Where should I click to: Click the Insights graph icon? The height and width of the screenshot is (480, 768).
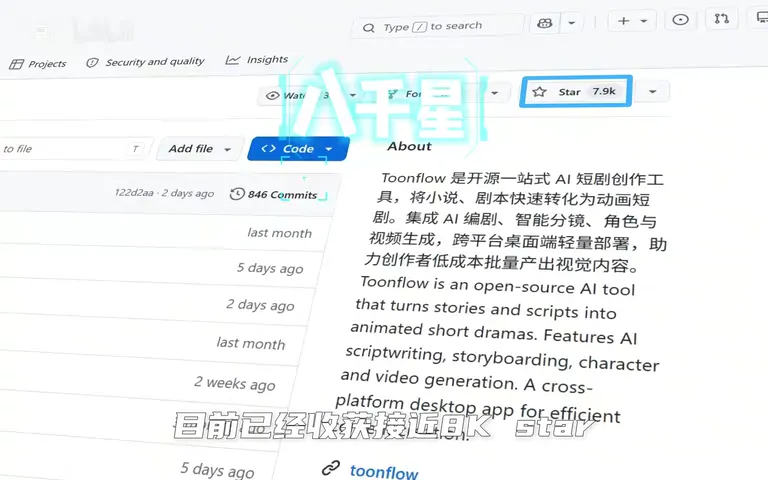pyautogui.click(x=233, y=60)
